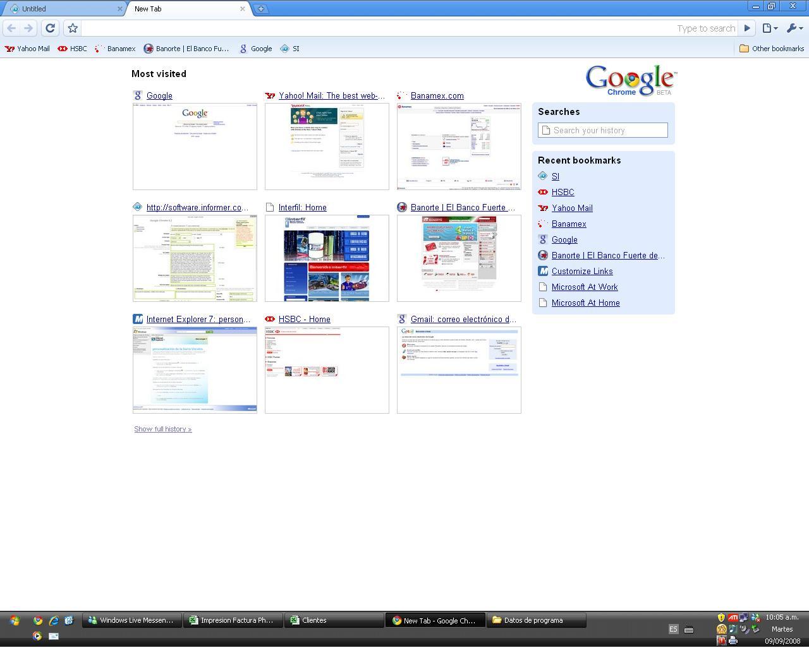Open Banorte | El Banco Fuerte in Recent bookmarks
This screenshot has height=672, width=809.
coord(608,256)
